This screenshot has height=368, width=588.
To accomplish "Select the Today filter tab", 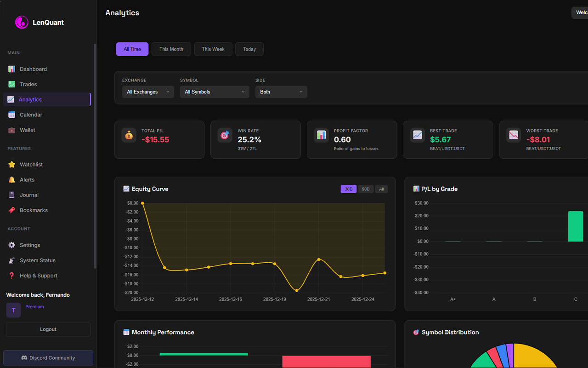I will pyautogui.click(x=249, y=49).
